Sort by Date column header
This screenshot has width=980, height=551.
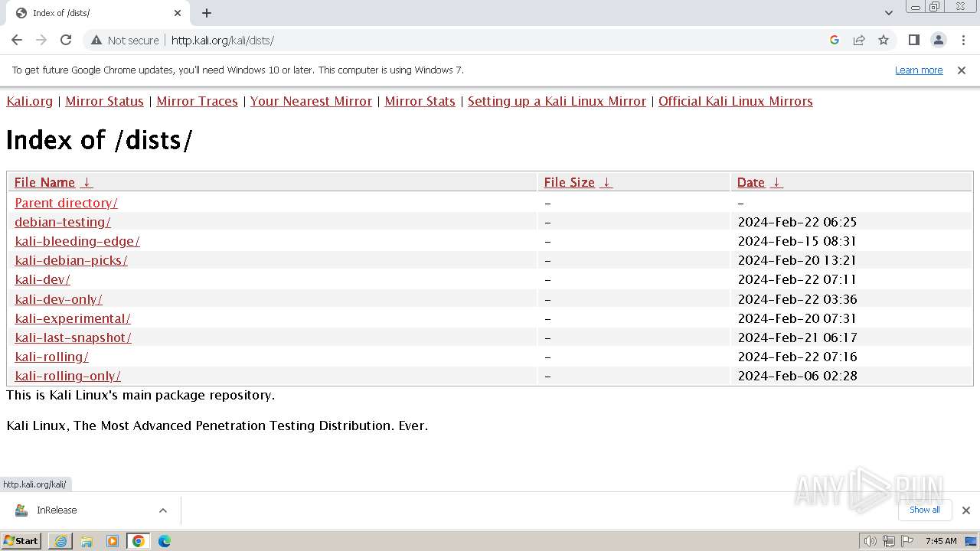(x=750, y=182)
